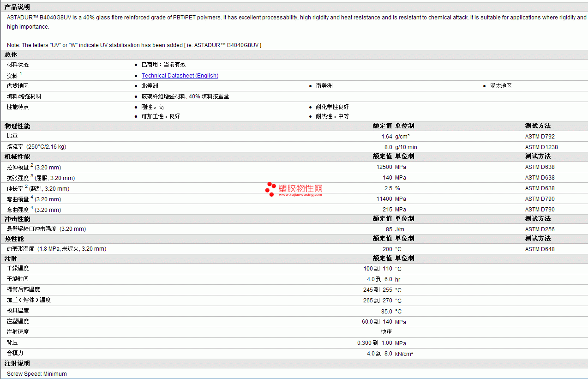The width and height of the screenshot is (588, 379).
Task: Select the "总体" section heading
Action: [11, 54]
